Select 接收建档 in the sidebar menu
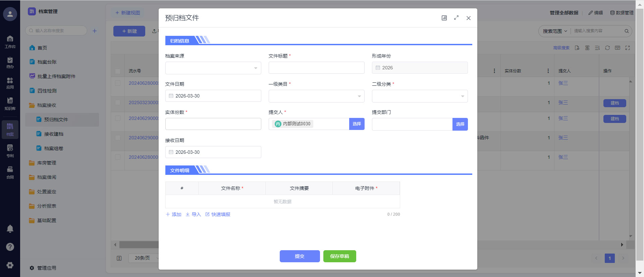 click(x=54, y=134)
